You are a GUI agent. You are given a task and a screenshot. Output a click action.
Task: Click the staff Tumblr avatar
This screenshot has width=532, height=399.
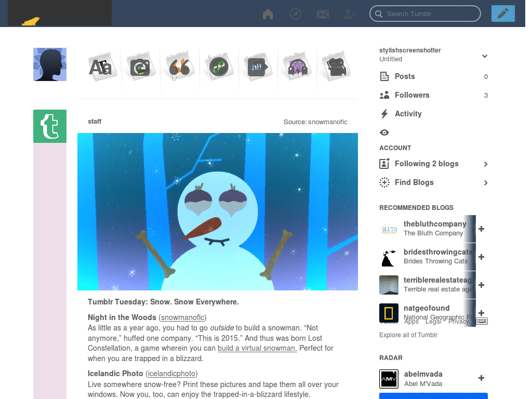(x=50, y=126)
